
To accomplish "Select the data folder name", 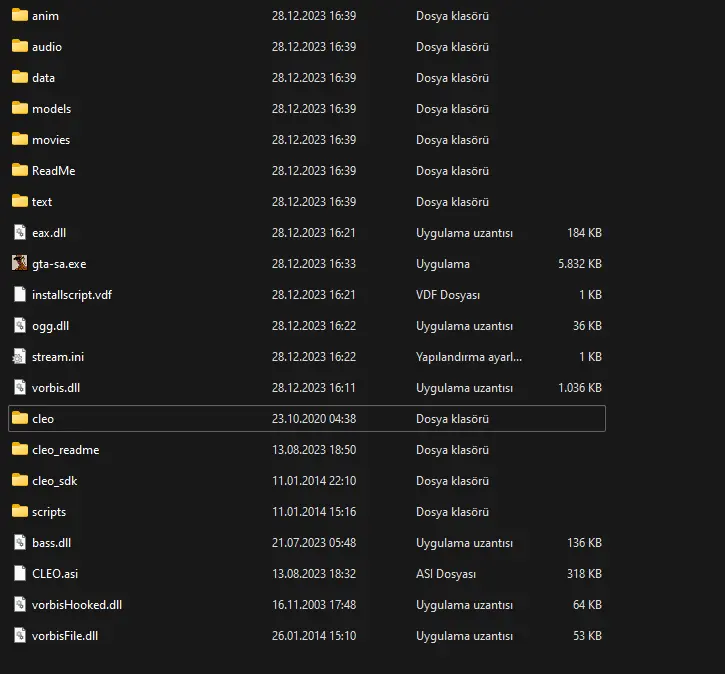I will point(43,78).
